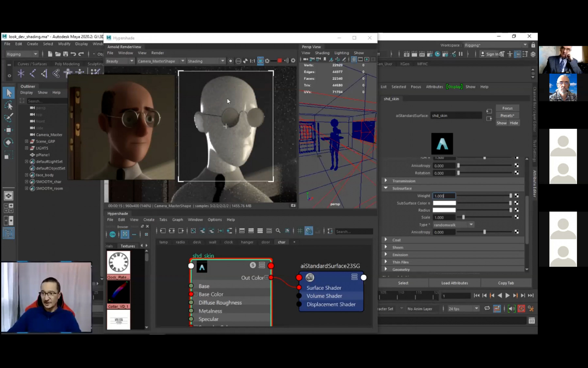
Task: Open Persp View Lighting menu
Action: coord(341,53)
